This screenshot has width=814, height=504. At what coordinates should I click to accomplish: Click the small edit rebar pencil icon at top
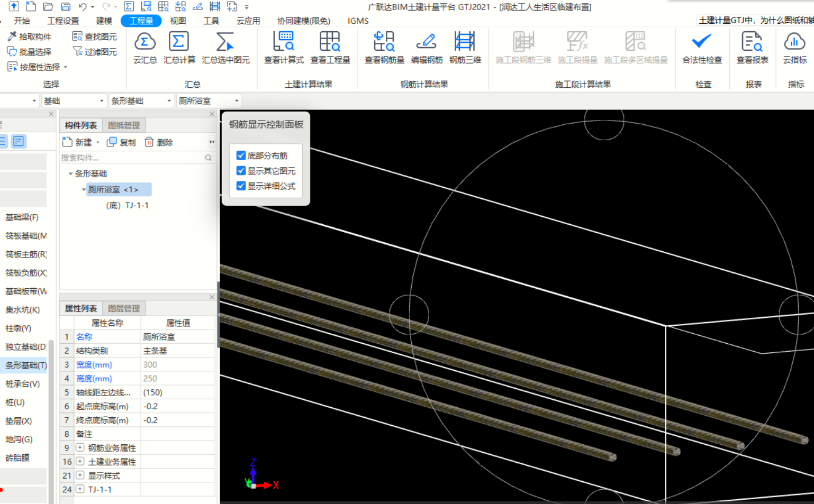tap(197, 6)
